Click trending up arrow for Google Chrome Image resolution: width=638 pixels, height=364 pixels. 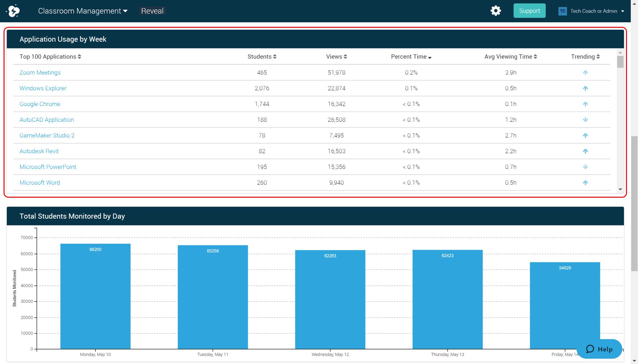coord(585,104)
